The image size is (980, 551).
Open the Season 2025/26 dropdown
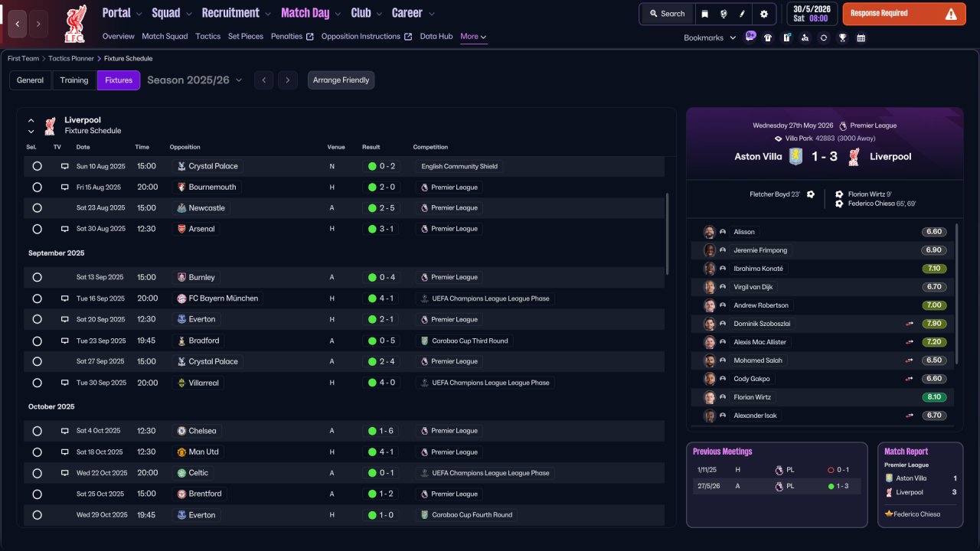click(x=195, y=80)
